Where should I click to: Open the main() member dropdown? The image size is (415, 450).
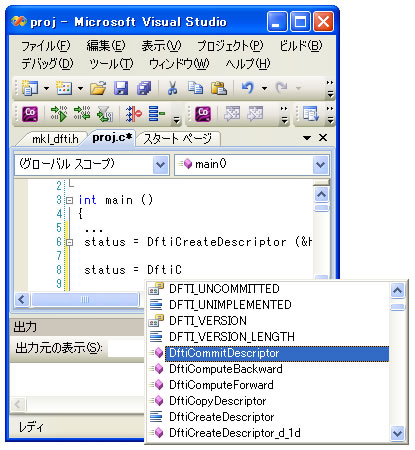coord(321,164)
